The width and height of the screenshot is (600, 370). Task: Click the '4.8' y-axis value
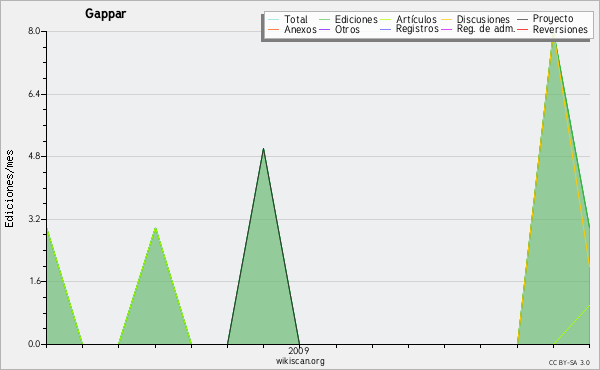[x=34, y=156]
